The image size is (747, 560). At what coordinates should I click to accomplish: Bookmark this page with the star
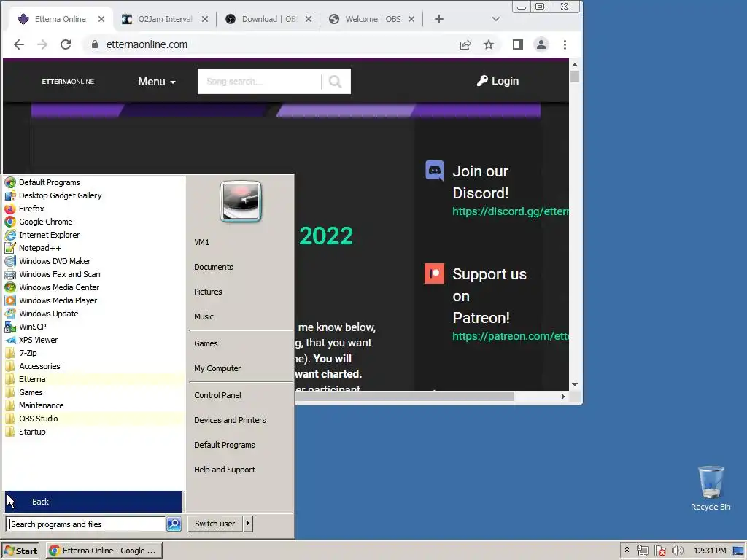click(488, 44)
